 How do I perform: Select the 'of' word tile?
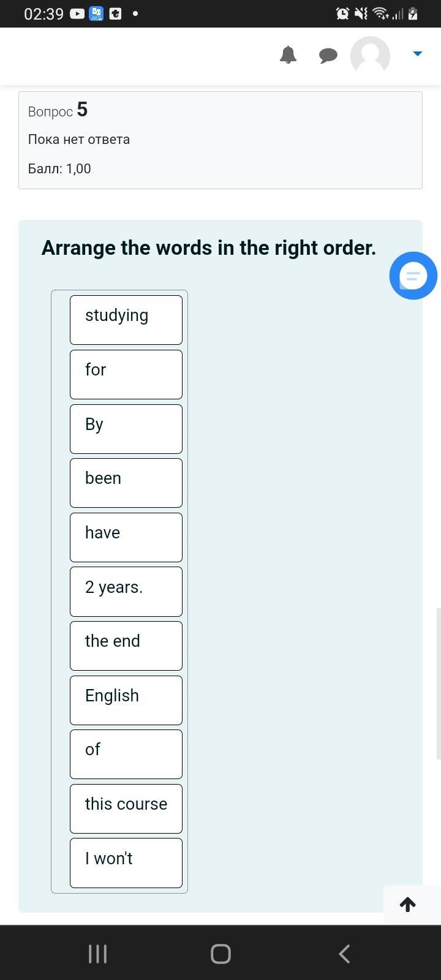tap(126, 754)
